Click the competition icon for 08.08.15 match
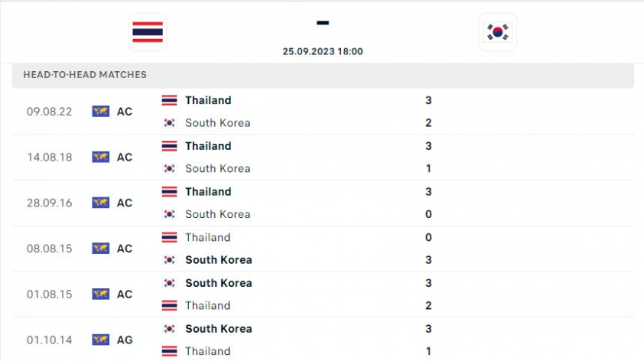This screenshot has width=644, height=361. [101, 249]
